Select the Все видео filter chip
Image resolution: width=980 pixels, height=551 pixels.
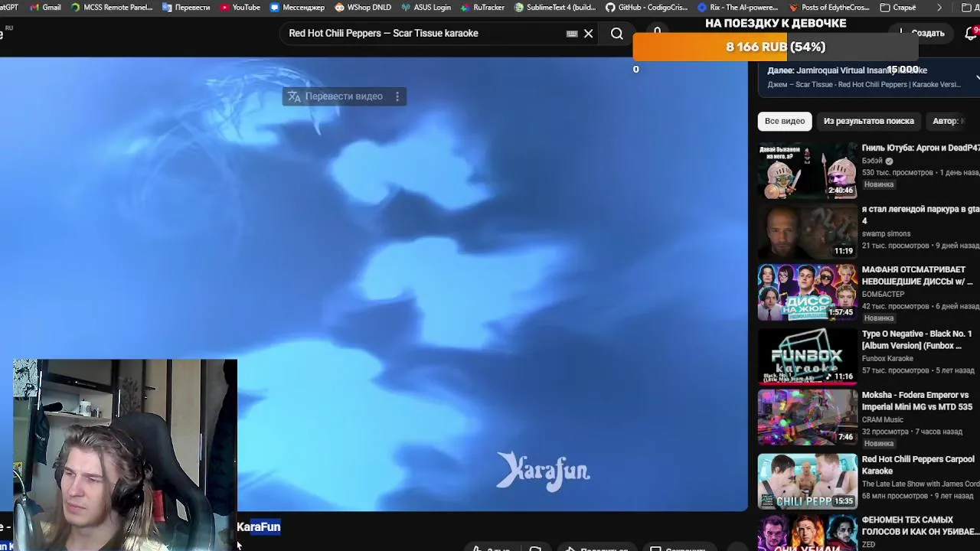(785, 121)
